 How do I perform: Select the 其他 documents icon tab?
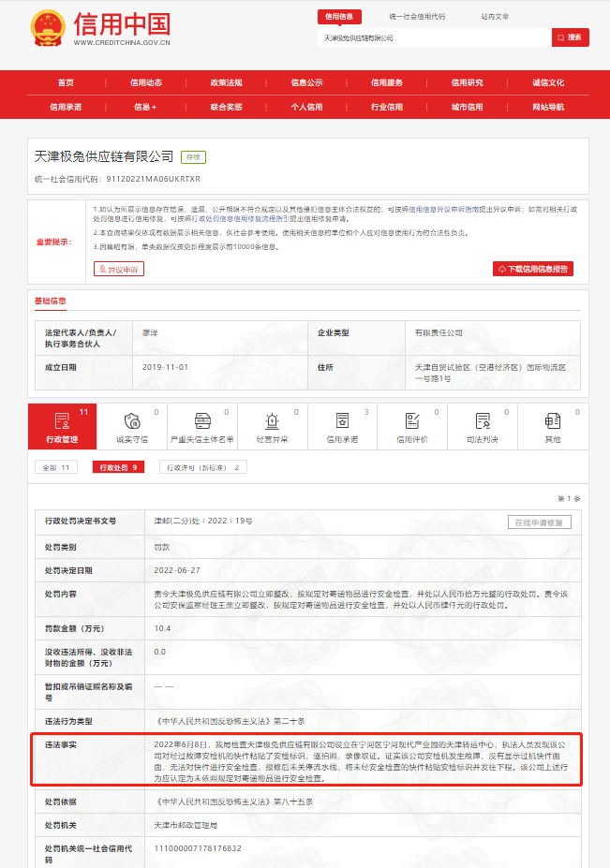coord(553,426)
